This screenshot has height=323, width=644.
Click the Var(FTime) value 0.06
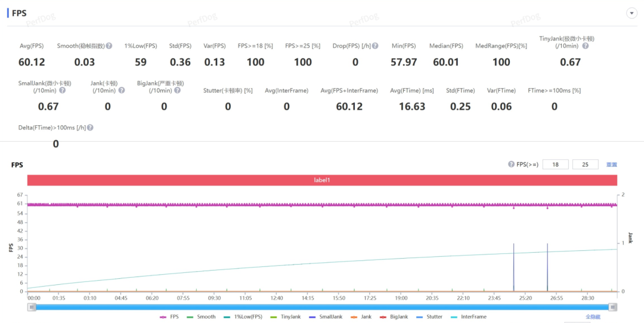click(501, 107)
